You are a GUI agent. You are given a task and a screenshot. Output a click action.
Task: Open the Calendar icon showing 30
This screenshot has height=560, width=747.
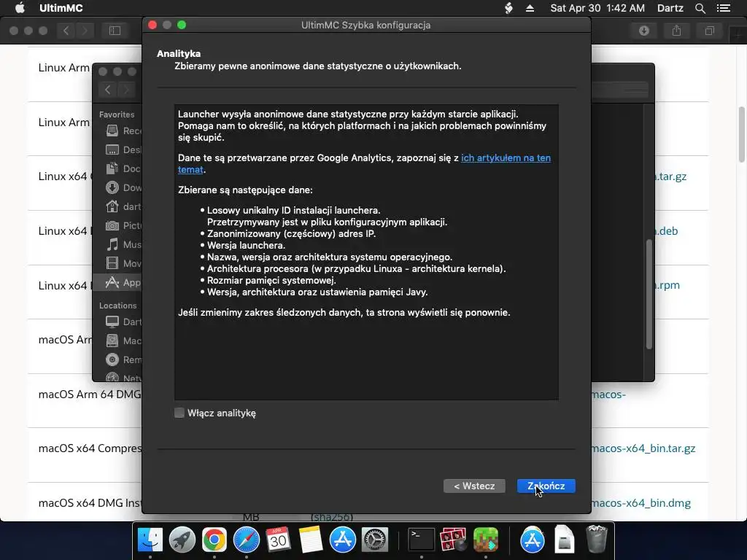[x=278, y=540]
